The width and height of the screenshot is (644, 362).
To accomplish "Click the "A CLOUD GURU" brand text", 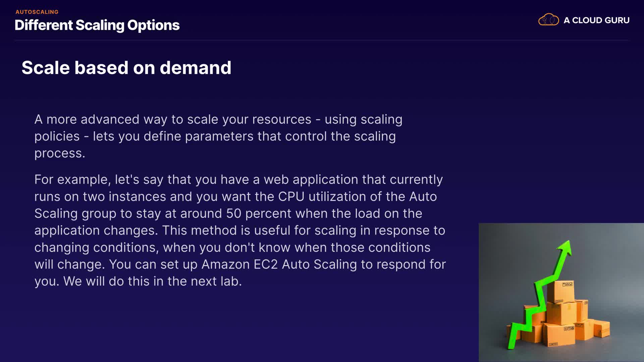I will click(x=596, y=20).
